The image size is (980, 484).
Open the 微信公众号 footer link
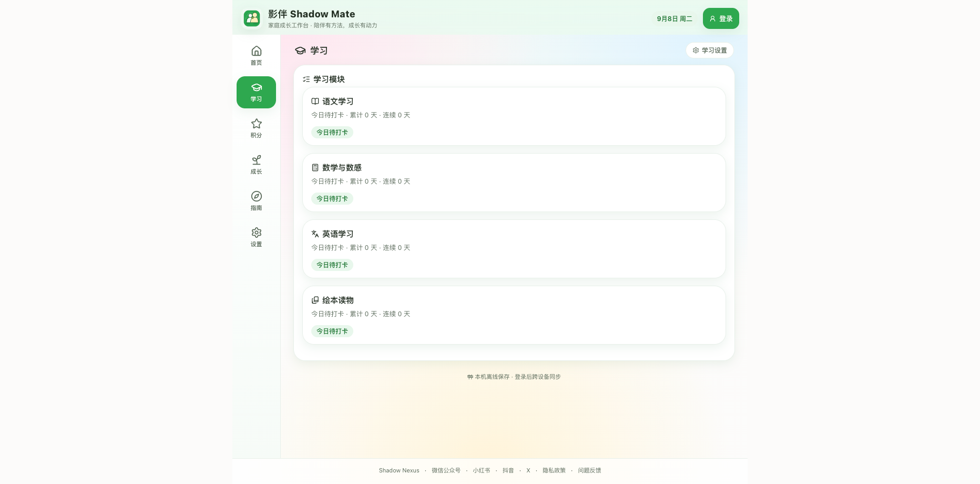(446, 470)
